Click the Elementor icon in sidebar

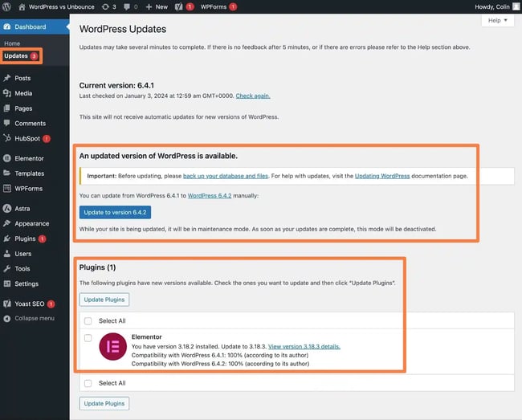pos(7,158)
